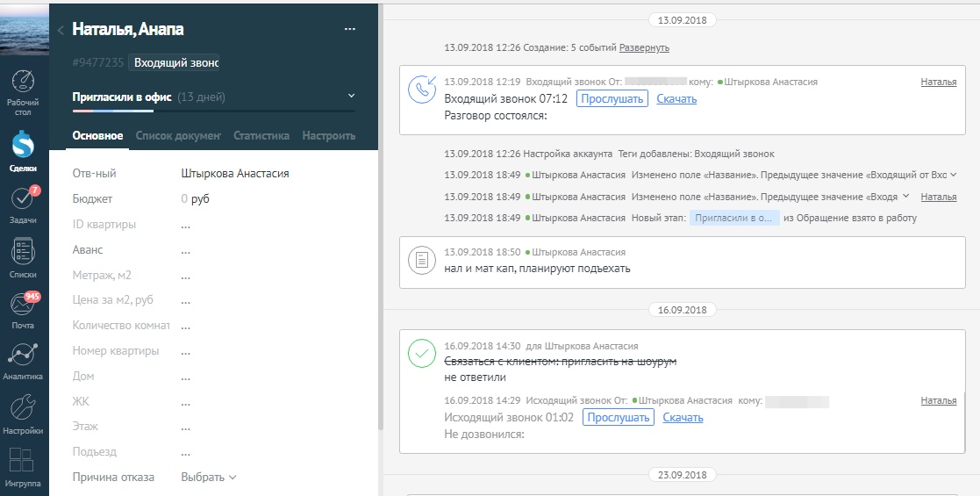Click task result text не ответили
Screen dimensions: 980x496
(x=475, y=377)
